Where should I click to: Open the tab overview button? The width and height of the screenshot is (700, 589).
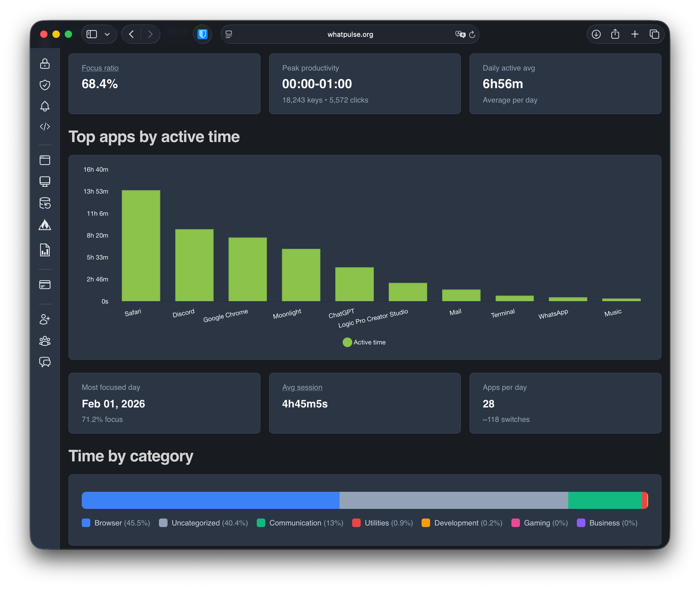click(x=654, y=34)
